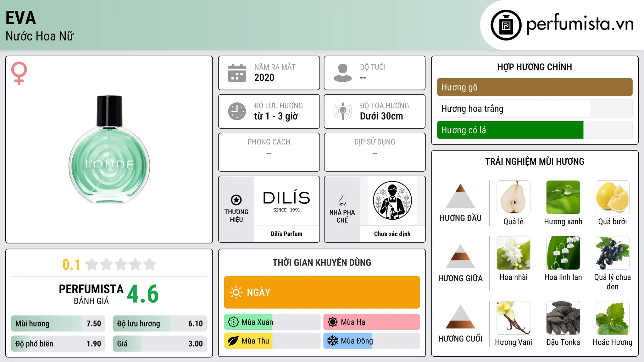Select the Hương gỗ accord bar
This screenshot has width=644, height=362.
pos(535,87)
